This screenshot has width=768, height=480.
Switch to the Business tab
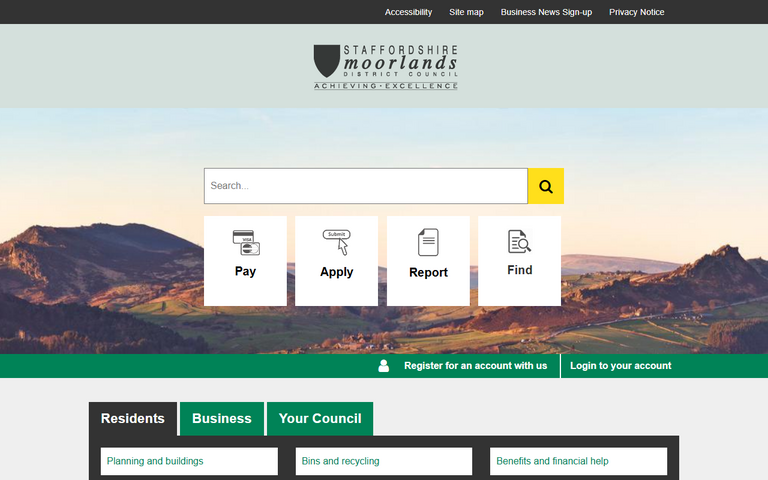tap(222, 419)
